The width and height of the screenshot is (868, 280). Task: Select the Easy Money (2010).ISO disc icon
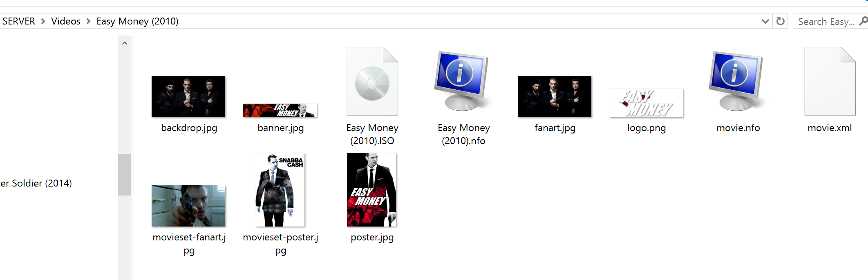coord(372,82)
